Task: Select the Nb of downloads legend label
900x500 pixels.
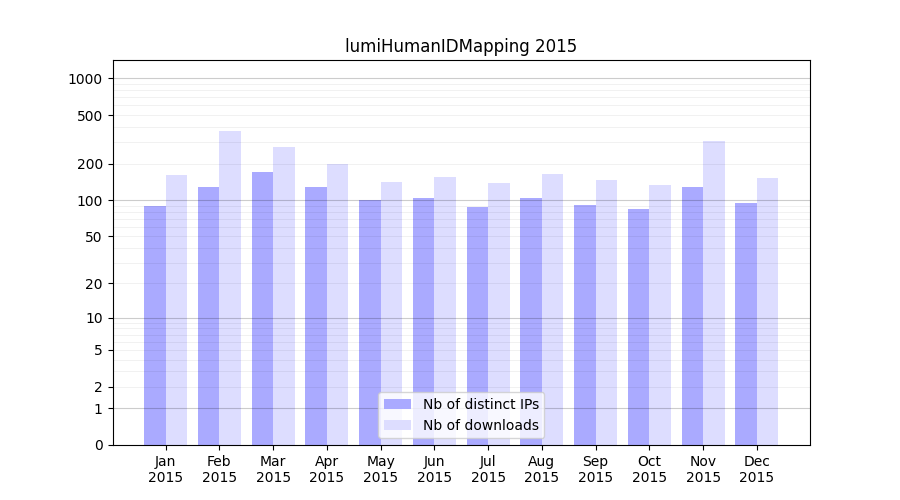Action: [x=480, y=425]
